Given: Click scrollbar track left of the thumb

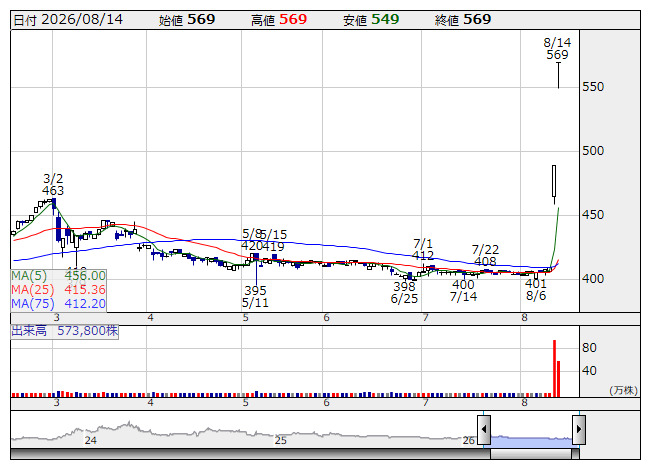Looking at the screenshot, I should [250, 454].
